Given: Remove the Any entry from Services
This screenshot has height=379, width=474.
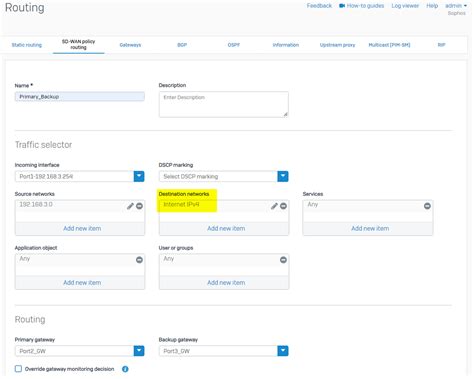Looking at the screenshot, I should [427, 206].
